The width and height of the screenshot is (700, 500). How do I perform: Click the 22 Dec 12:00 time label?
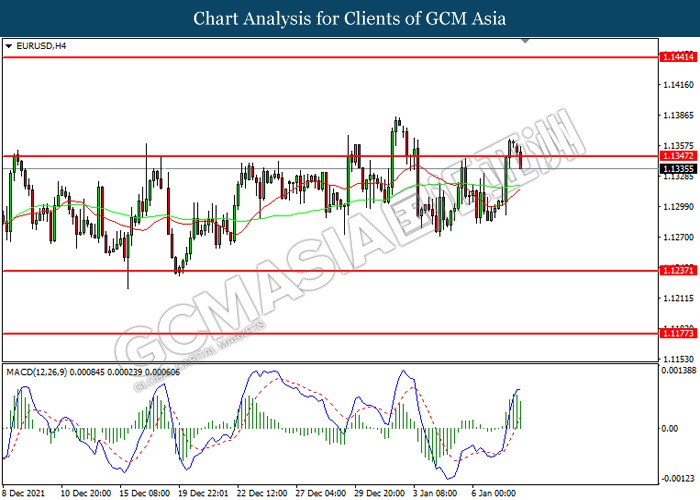pyautogui.click(x=262, y=493)
